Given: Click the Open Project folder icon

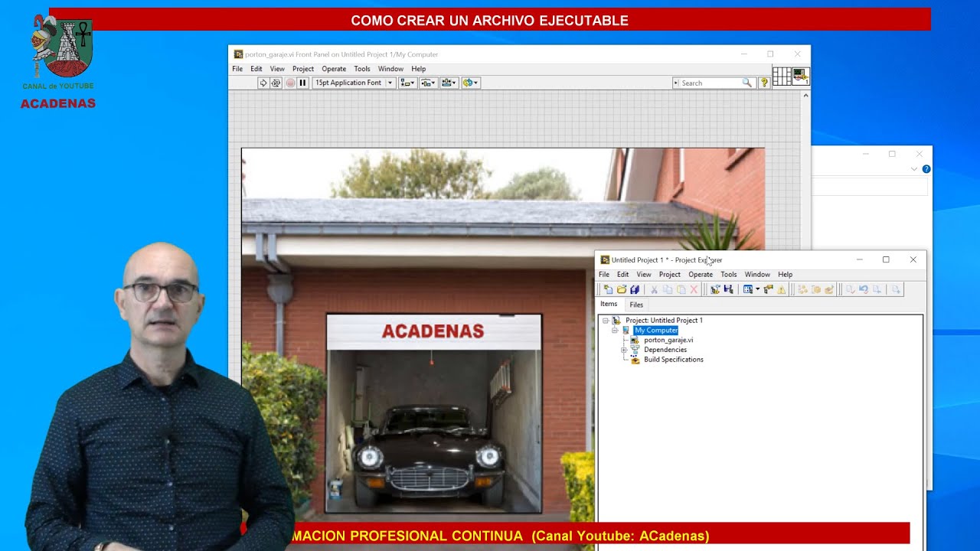Looking at the screenshot, I should pos(622,289).
